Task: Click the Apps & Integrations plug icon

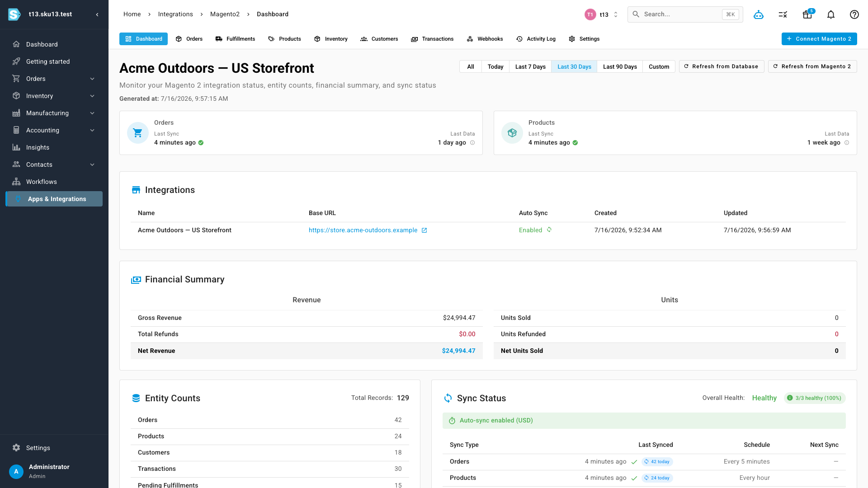Action: coord(18,199)
